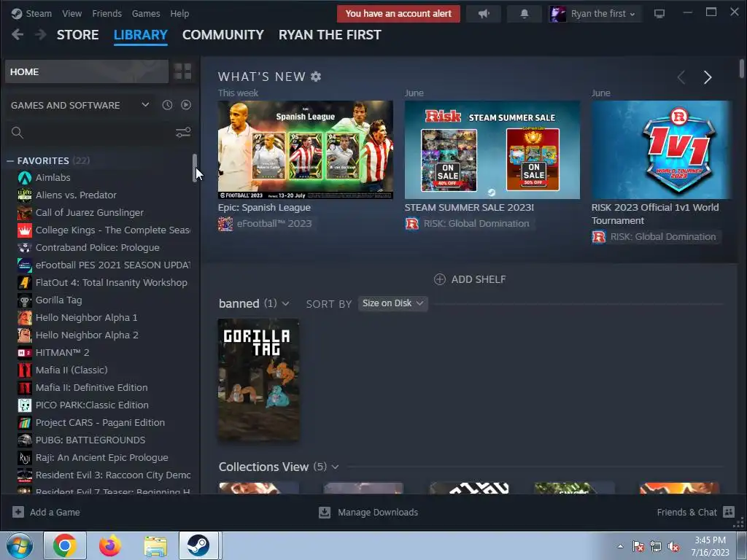The height and width of the screenshot is (560, 747).
Task: Click the Steam logo menu icon
Action: (x=17, y=13)
